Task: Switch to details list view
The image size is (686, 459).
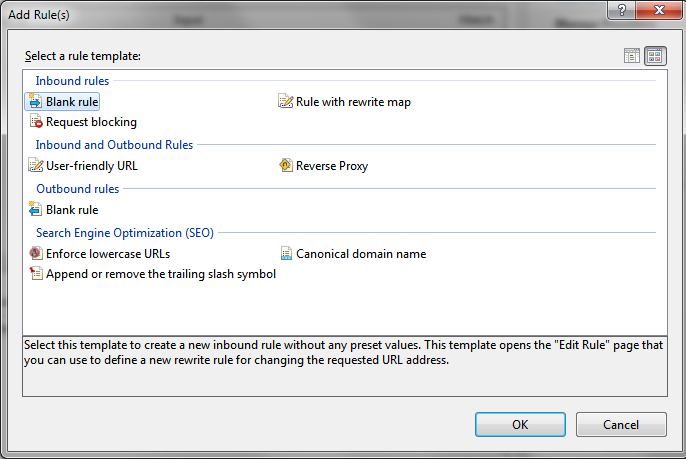Action: (632, 56)
